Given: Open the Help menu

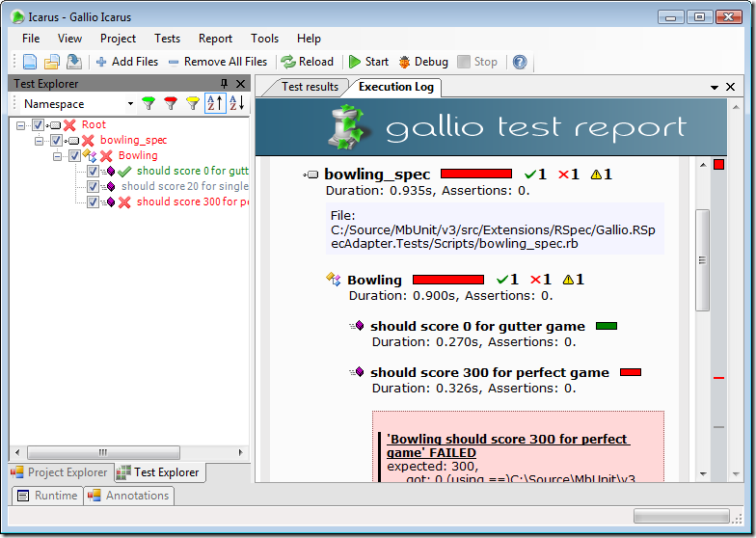Looking at the screenshot, I should pyautogui.click(x=309, y=39).
